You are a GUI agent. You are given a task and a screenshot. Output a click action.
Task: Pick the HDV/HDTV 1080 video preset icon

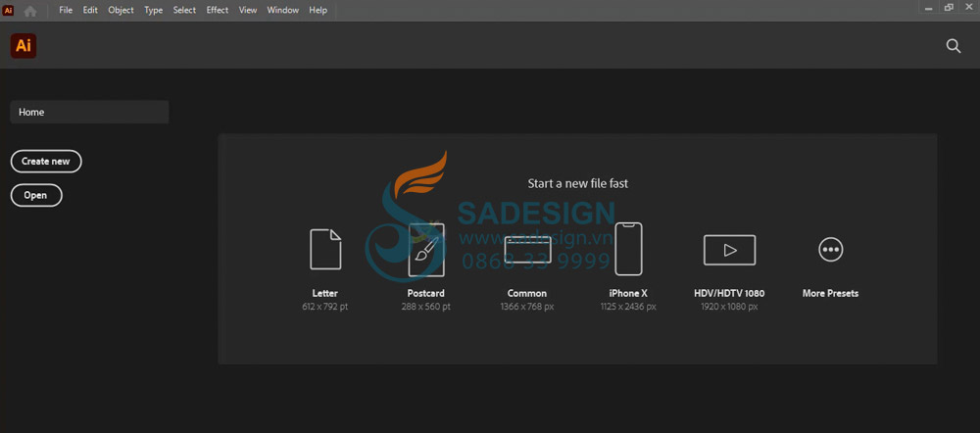pyautogui.click(x=729, y=250)
